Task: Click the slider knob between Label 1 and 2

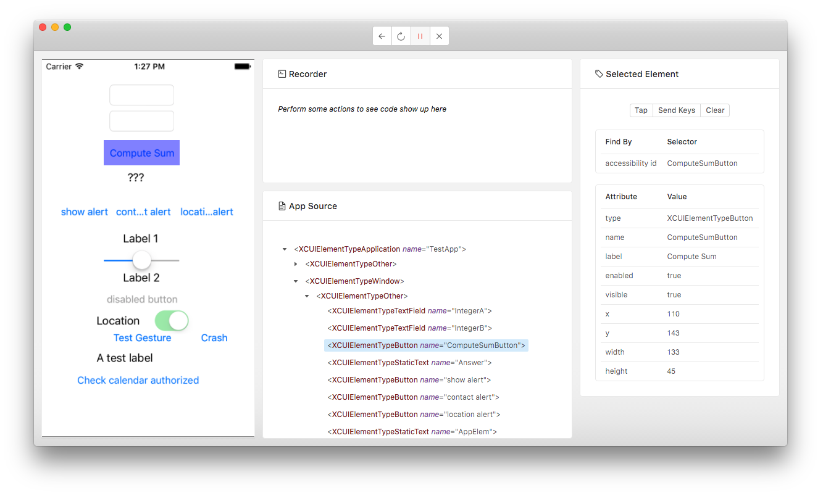Action: pos(142,260)
